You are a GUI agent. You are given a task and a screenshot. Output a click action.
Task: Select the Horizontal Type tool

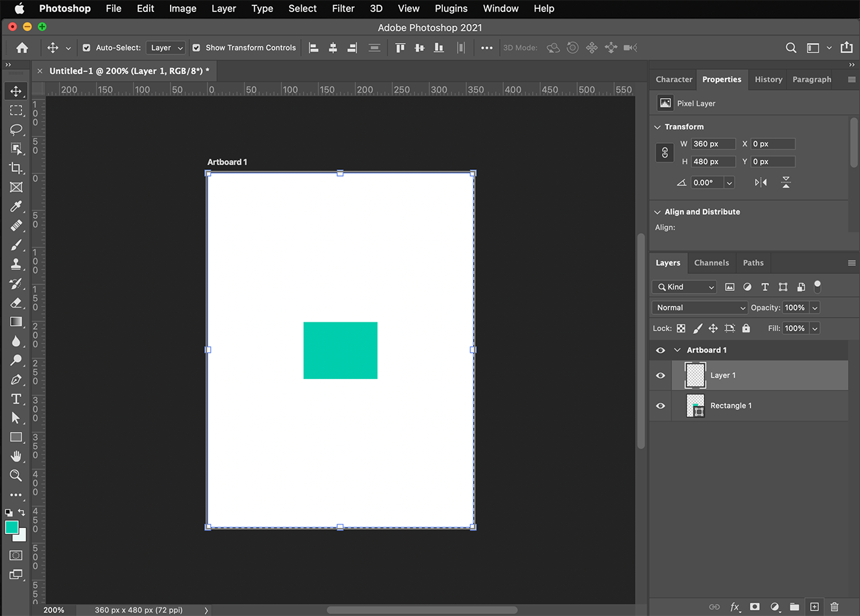point(16,399)
